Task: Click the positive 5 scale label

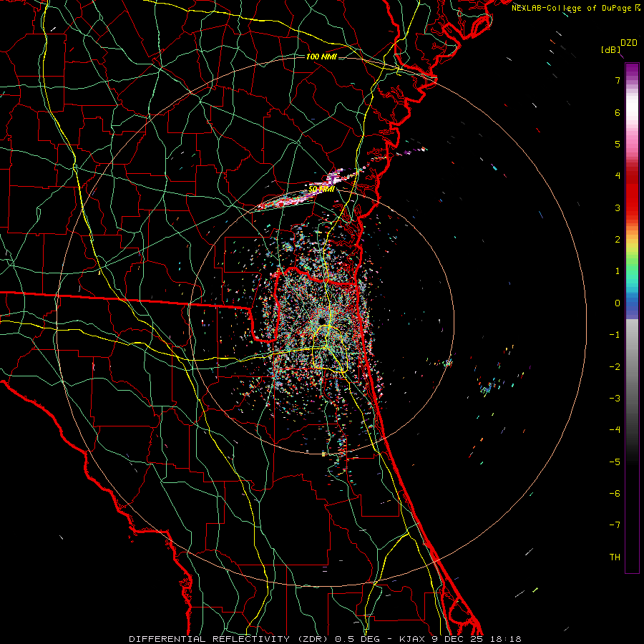Action: click(618, 144)
